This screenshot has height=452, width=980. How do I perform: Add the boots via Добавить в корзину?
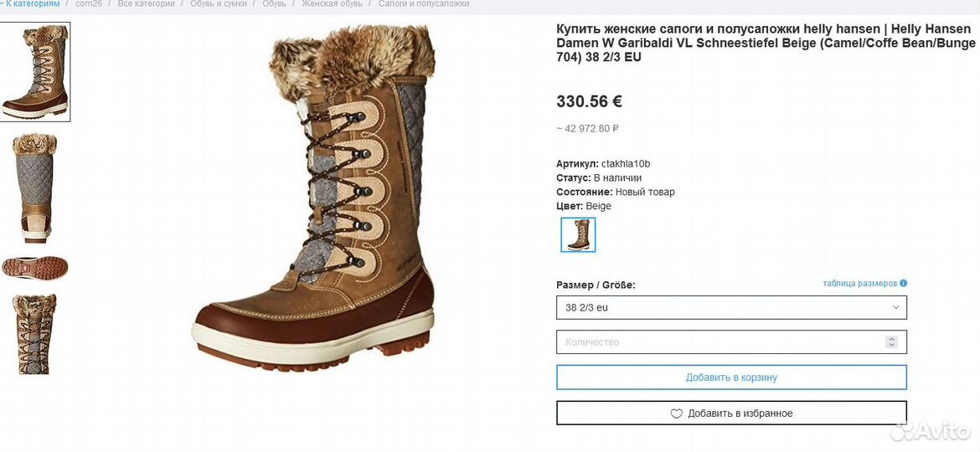pyautogui.click(x=731, y=377)
